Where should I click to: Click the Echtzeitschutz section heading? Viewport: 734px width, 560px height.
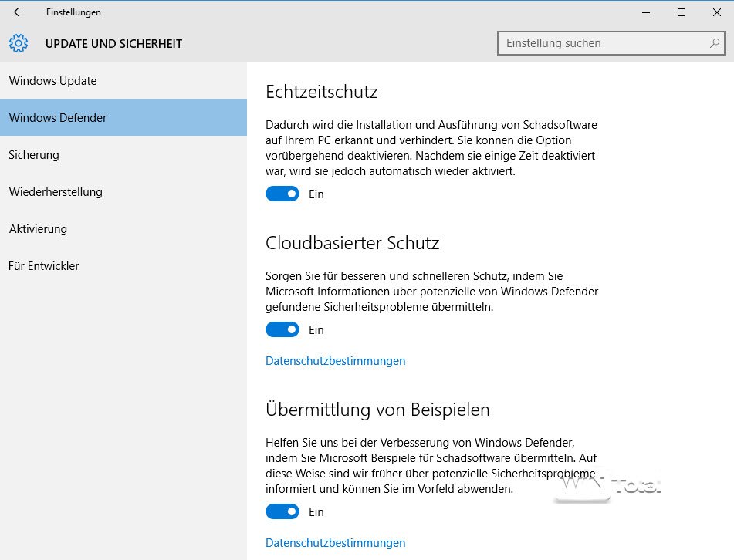[x=322, y=92]
